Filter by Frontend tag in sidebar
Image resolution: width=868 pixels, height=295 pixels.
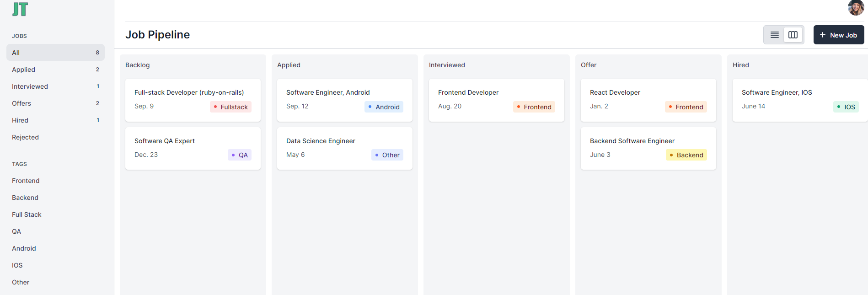coord(26,181)
